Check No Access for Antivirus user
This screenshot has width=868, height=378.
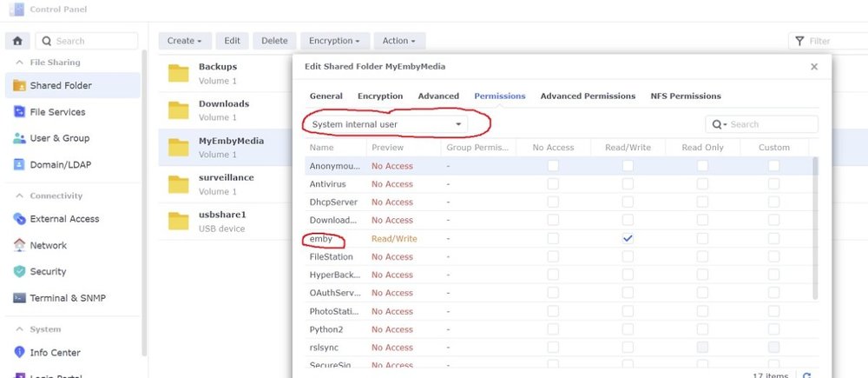(553, 183)
